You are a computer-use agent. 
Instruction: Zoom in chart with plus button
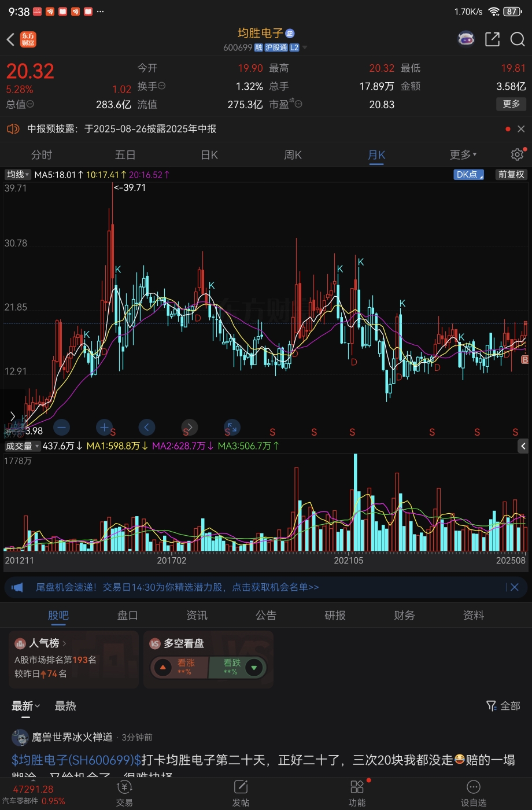click(104, 428)
